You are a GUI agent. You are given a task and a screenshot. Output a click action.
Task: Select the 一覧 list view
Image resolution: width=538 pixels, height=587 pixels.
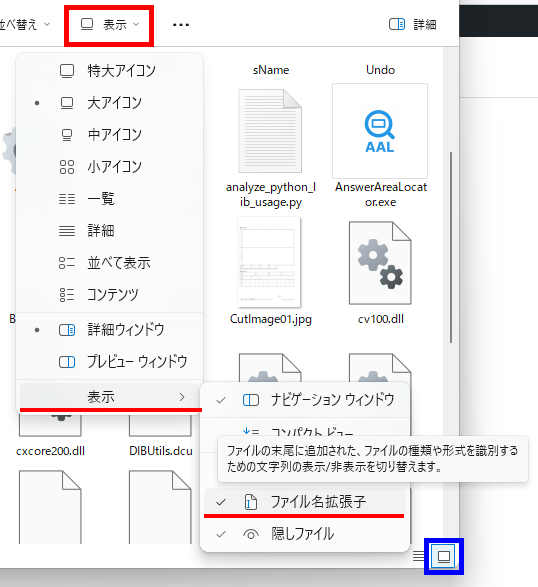[x=109, y=198]
